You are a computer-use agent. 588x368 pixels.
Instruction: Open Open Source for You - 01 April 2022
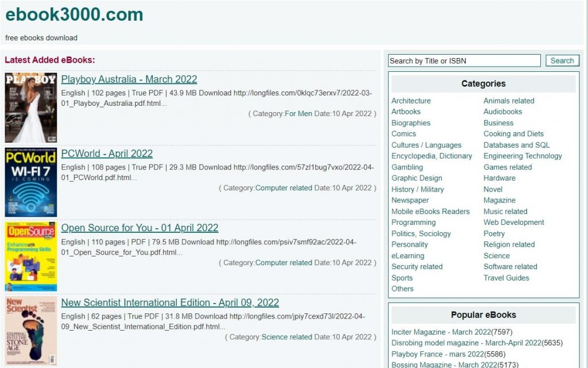pos(140,228)
